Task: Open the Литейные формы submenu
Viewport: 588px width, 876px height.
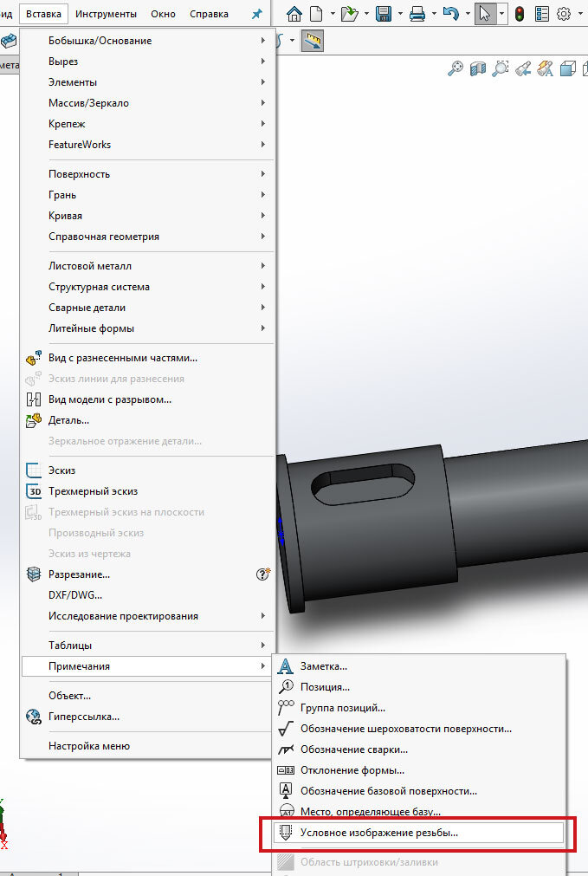Action: [x=147, y=328]
